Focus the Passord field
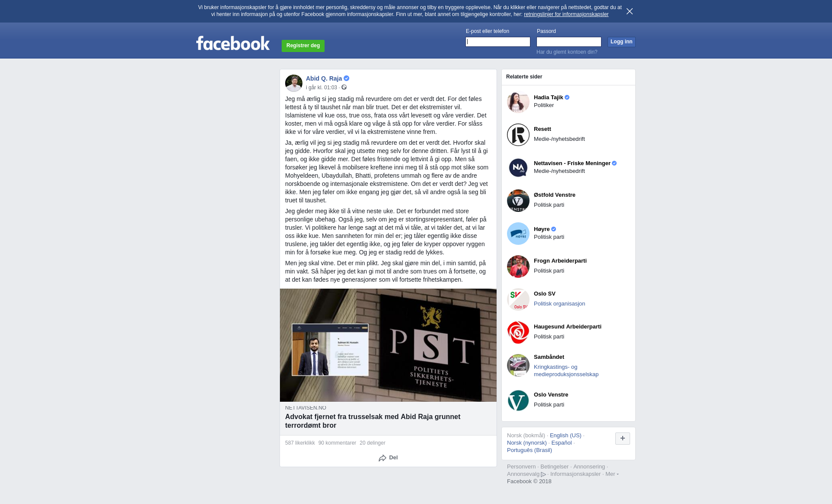 coord(569,42)
